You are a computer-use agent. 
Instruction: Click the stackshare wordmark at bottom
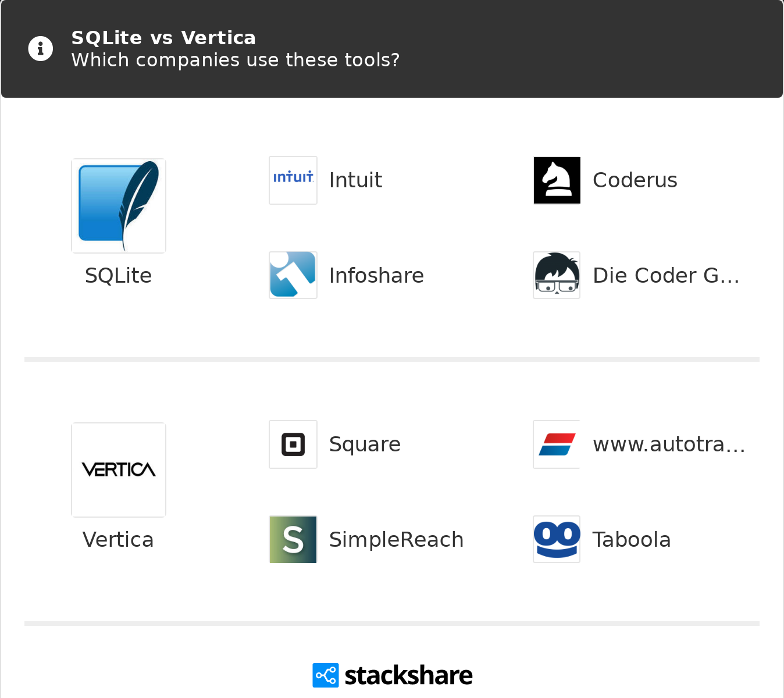click(408, 675)
